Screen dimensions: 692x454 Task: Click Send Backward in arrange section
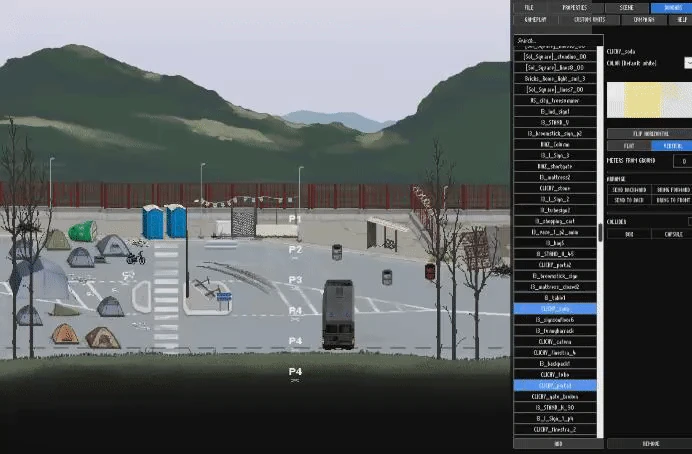(629, 190)
